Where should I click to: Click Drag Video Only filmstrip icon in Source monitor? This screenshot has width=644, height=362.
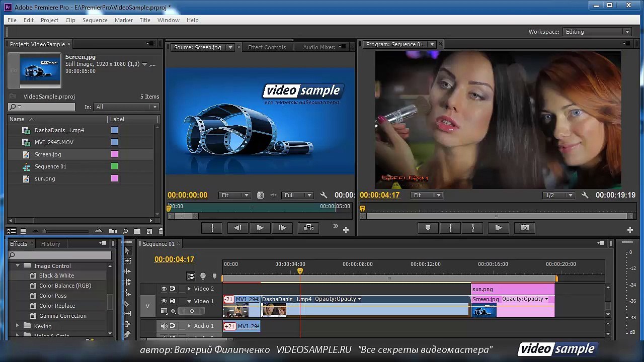pos(260,195)
